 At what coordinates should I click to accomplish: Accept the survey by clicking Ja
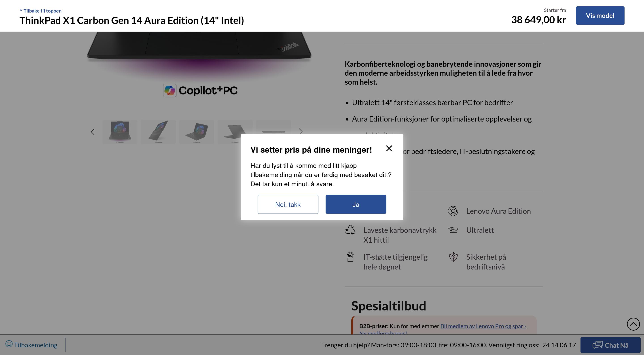click(x=356, y=204)
